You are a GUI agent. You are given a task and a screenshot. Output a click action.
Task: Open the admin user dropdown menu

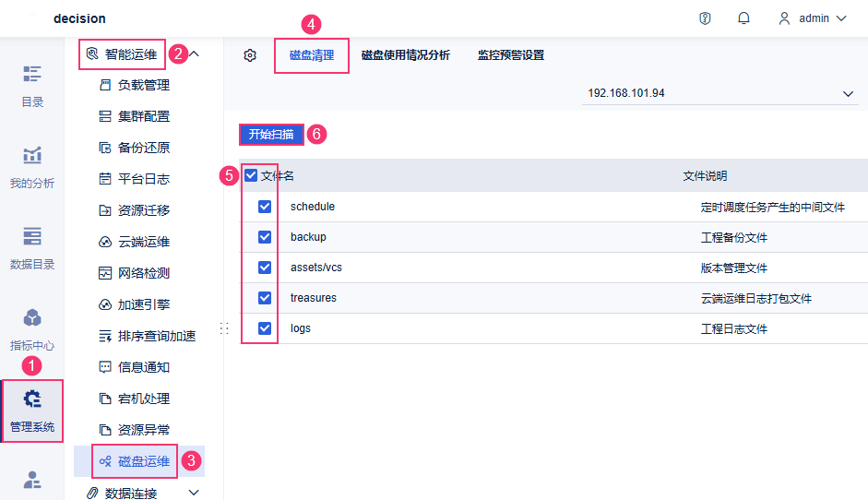[x=813, y=18]
